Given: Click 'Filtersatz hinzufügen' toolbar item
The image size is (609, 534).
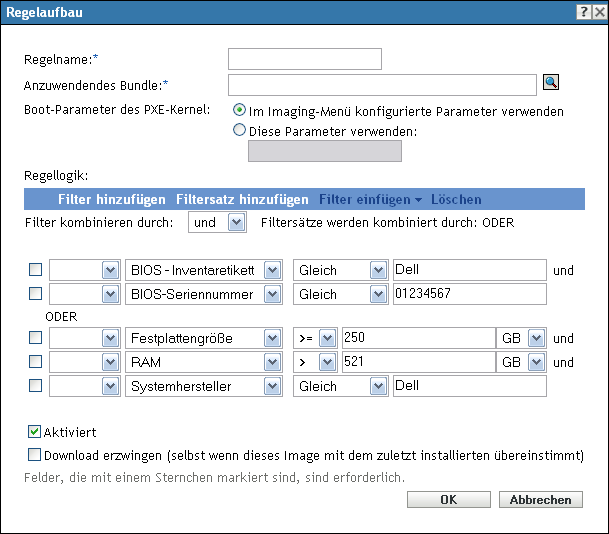Looking at the screenshot, I should 242,200.
